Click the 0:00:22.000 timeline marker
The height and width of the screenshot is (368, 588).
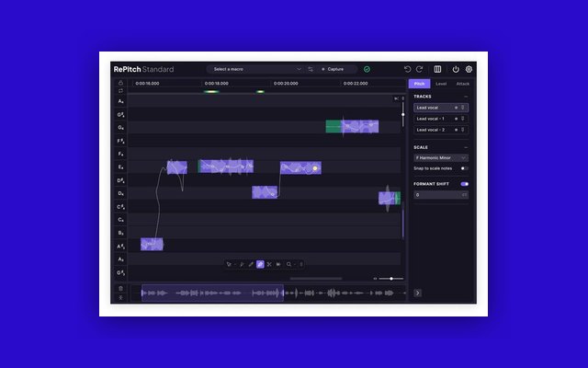[x=356, y=84]
